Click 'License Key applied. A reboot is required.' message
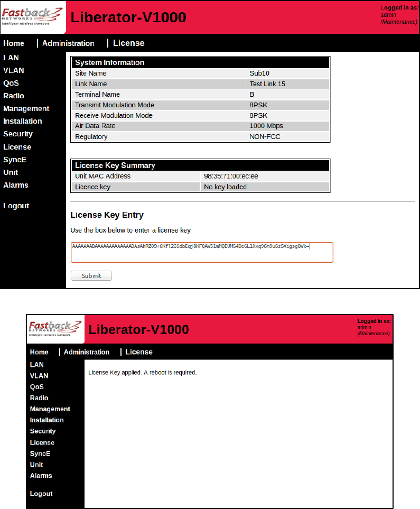The height and width of the screenshot is (509, 420). pos(143,372)
